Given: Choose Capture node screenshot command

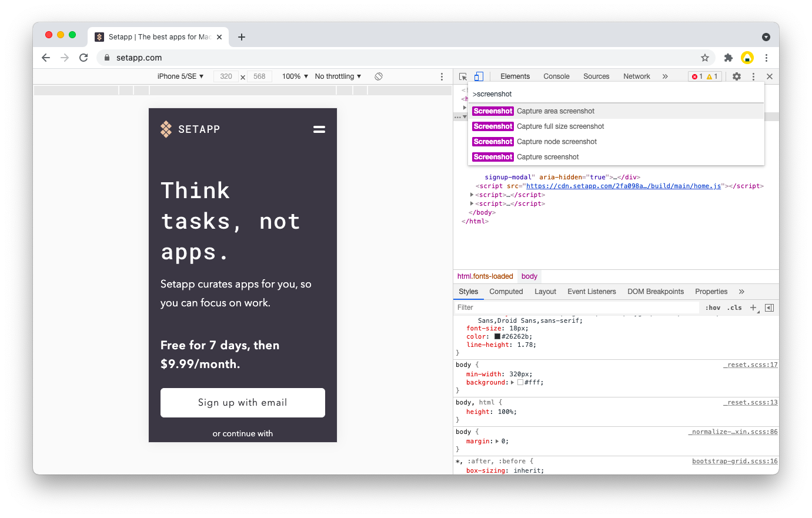Looking at the screenshot, I should tap(616, 142).
